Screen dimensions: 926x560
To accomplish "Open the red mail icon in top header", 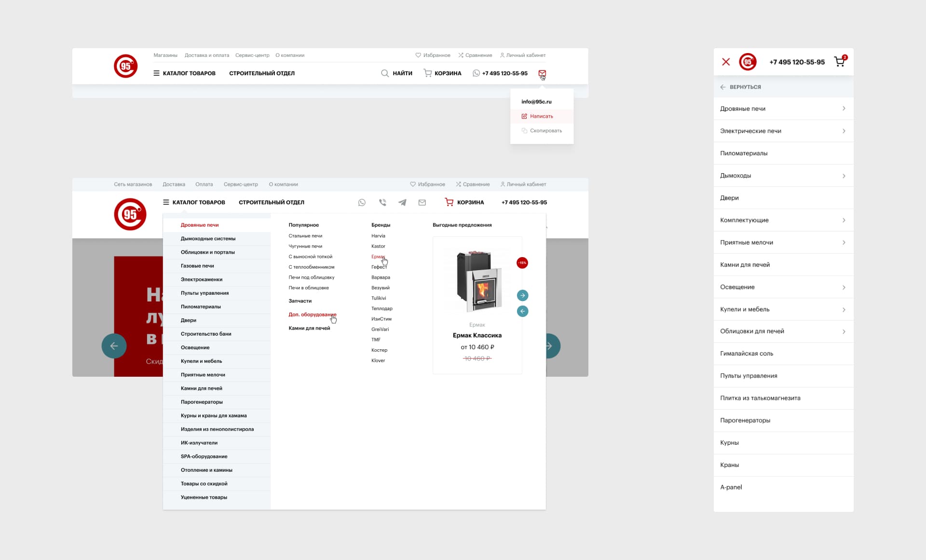I will click(542, 73).
